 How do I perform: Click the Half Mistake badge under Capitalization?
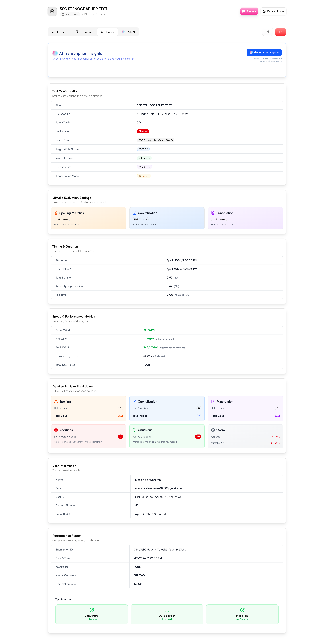141,219
